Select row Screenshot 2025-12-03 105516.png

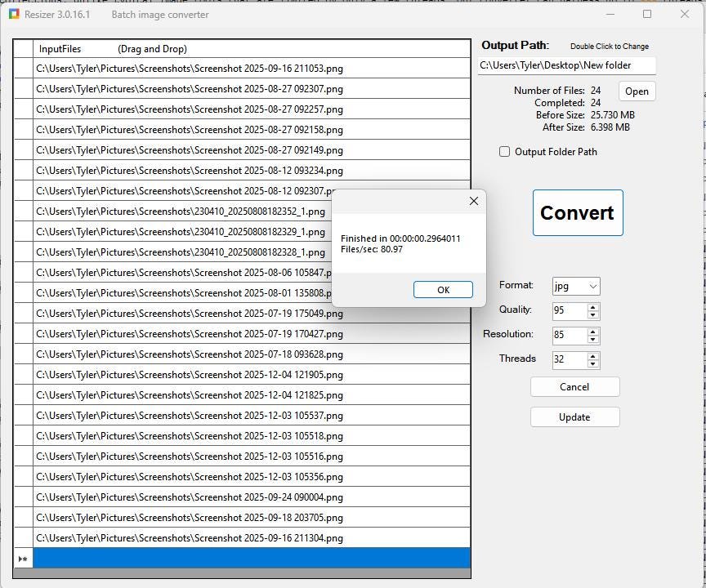point(252,457)
